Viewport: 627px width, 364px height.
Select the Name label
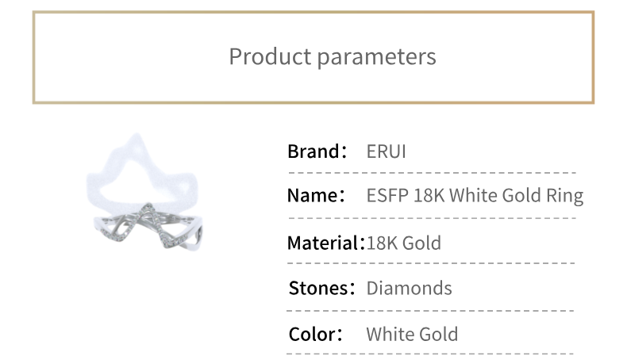[x=317, y=195]
